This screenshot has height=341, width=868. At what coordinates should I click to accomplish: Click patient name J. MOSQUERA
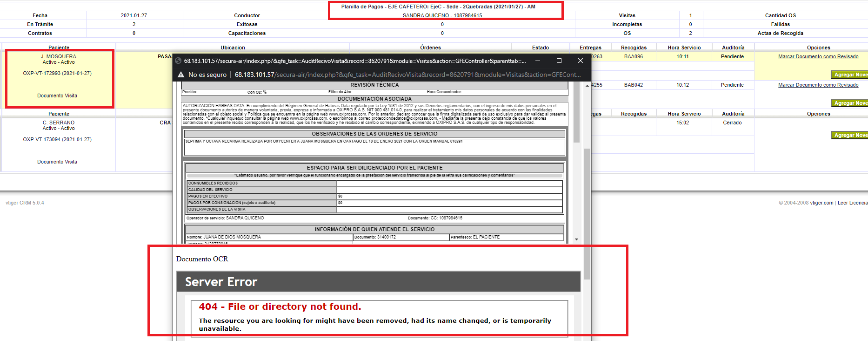(x=59, y=56)
